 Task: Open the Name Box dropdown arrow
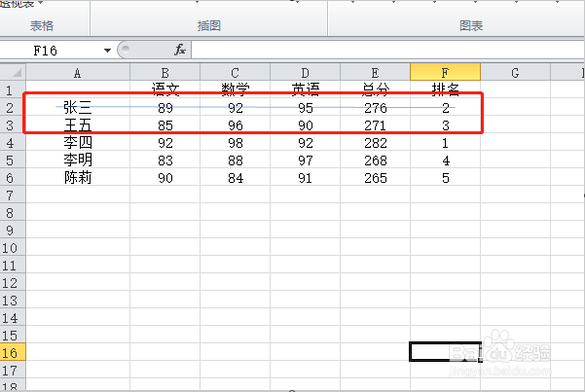107,51
